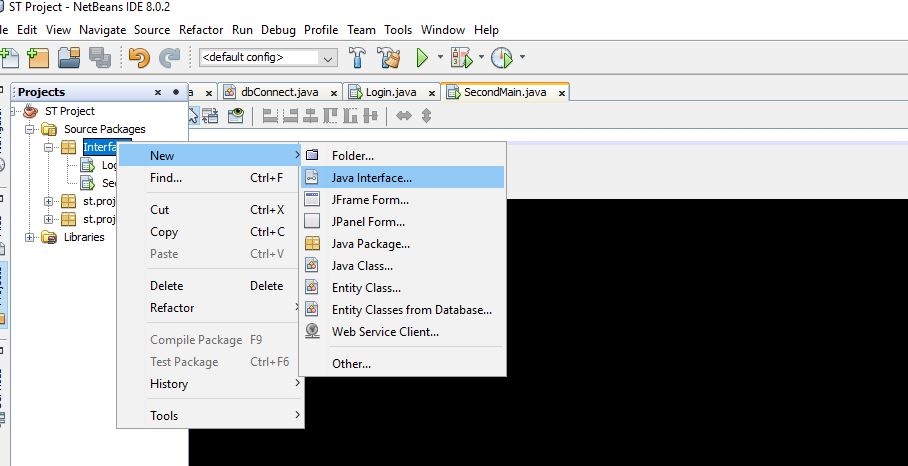Open the Tools submenu in context menu
The width and height of the screenshot is (908, 466).
[x=211, y=416]
